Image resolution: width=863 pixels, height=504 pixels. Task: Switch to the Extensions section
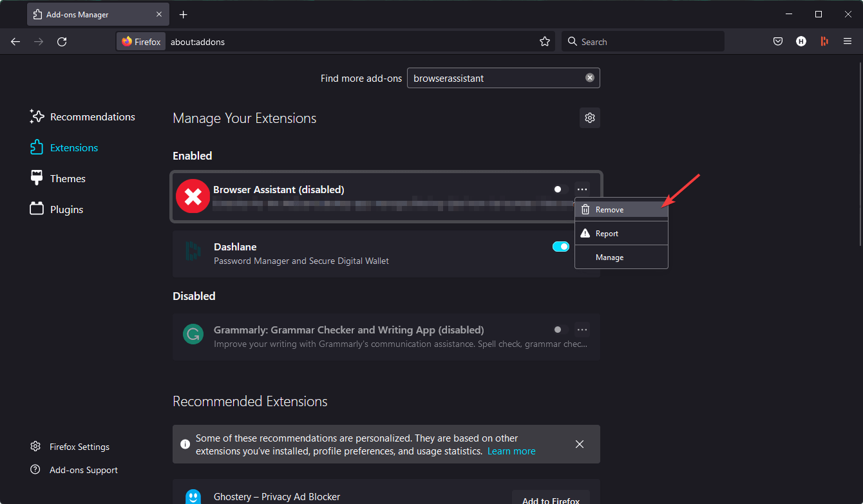pyautogui.click(x=64, y=147)
